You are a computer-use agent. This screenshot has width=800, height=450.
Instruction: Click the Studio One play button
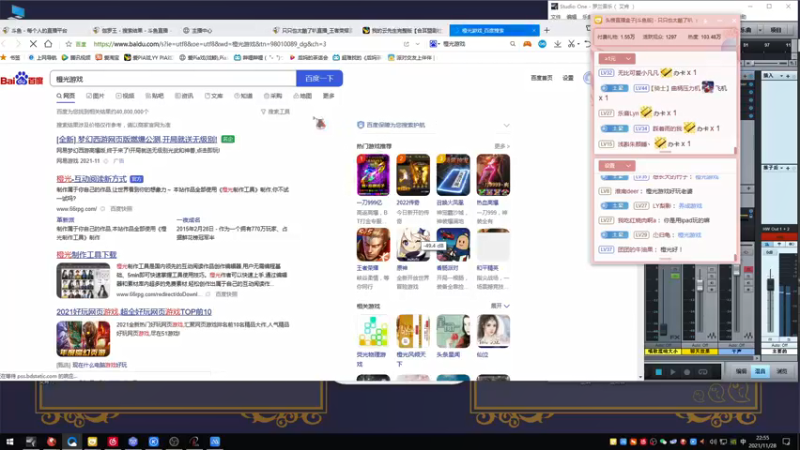[672, 372]
